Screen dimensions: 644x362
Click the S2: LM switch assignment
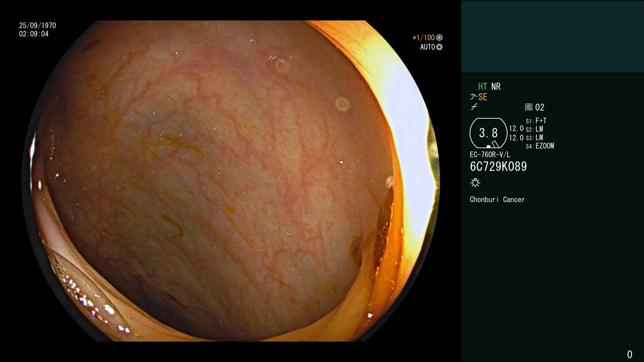pos(534,129)
